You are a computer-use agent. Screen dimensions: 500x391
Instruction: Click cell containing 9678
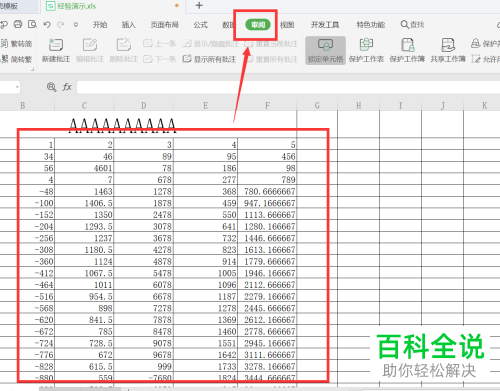143,354
